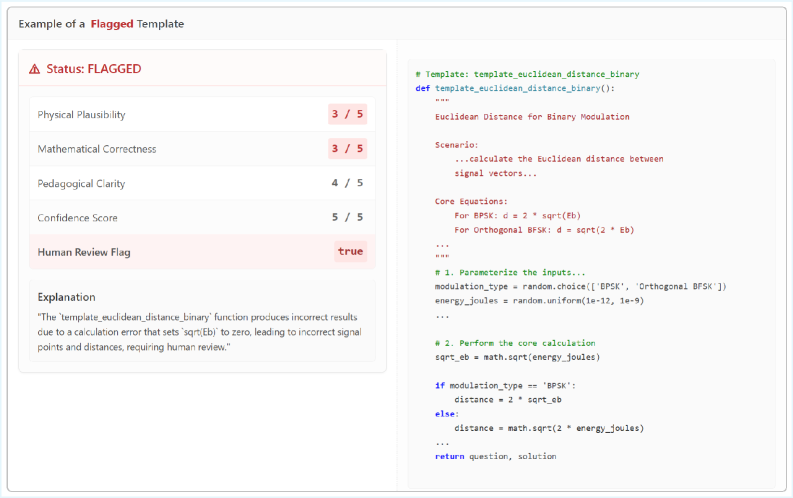Image resolution: width=793 pixels, height=498 pixels.
Task: Select the 'Status: FLAGGED' header
Action: coord(94,69)
